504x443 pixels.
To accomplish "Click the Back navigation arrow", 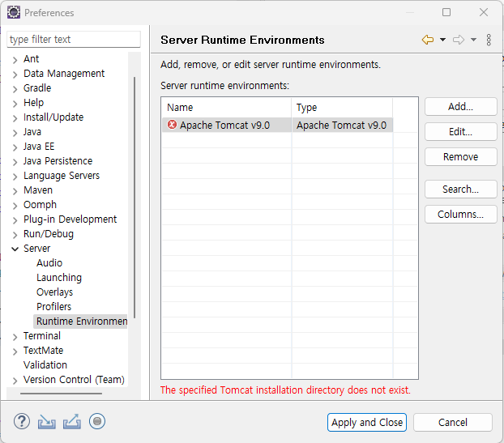I will [x=428, y=40].
